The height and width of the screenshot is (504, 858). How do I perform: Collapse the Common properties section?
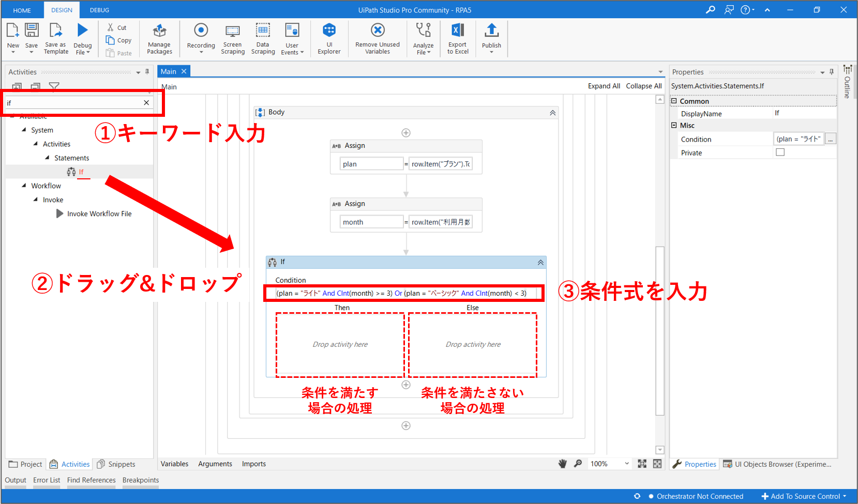pyautogui.click(x=674, y=101)
